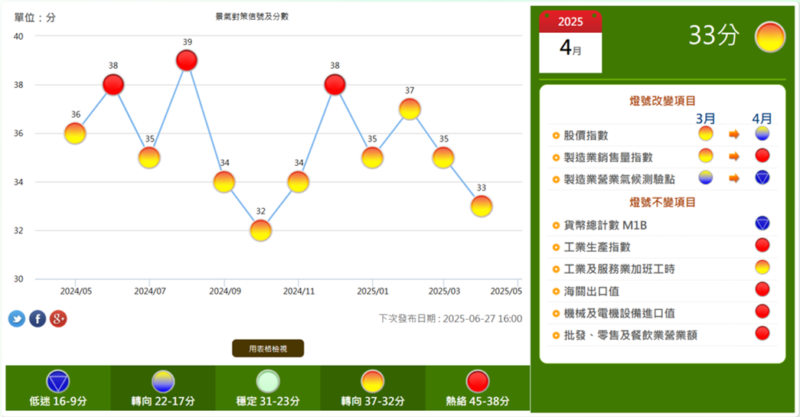Viewport: 800px width, 417px height.
Task: Click the April red light for 製造業銷售量指數
Action: point(762,156)
